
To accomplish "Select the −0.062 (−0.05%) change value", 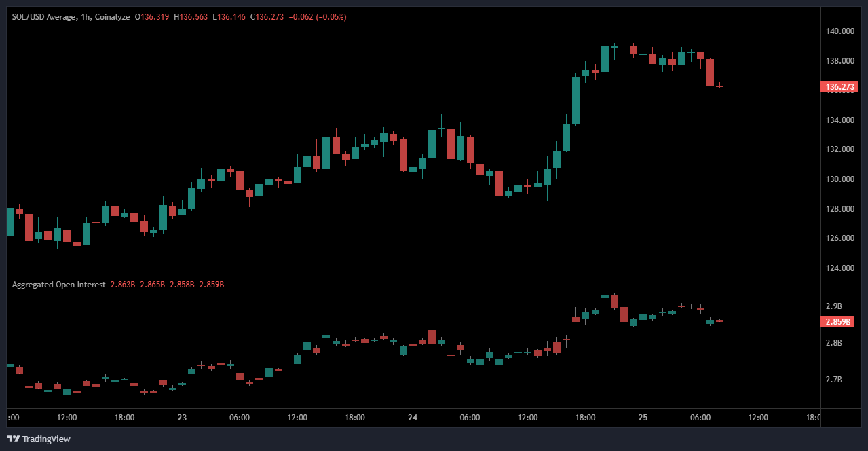I will [317, 17].
